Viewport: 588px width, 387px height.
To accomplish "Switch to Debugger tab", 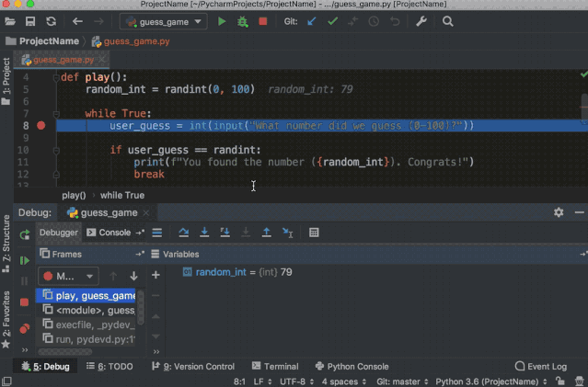I will pos(59,233).
